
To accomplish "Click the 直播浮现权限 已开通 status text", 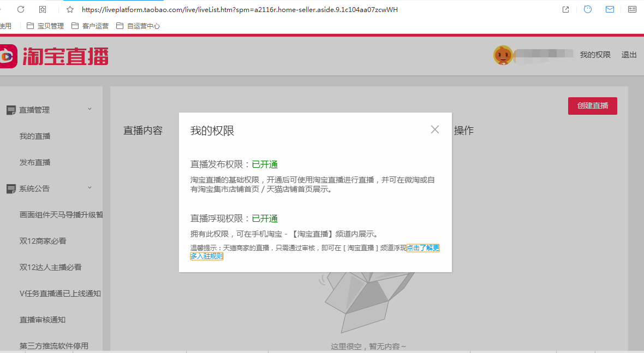I will [x=265, y=219].
